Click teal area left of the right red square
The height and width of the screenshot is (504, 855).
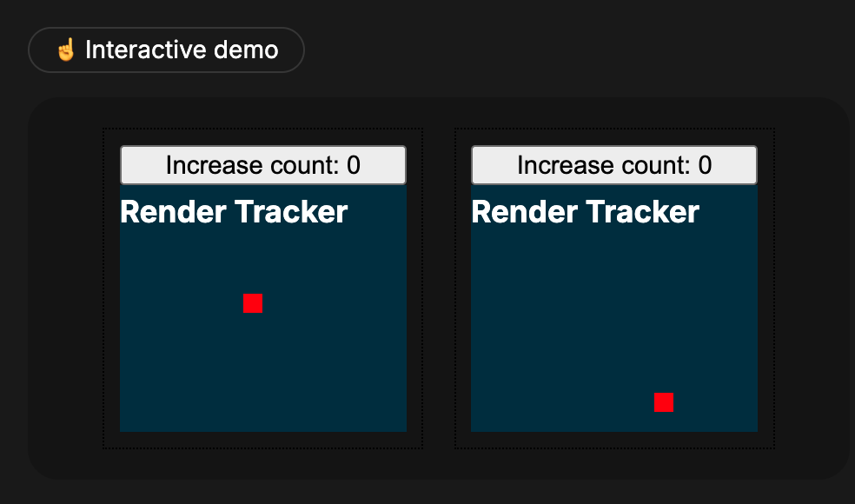click(565, 402)
